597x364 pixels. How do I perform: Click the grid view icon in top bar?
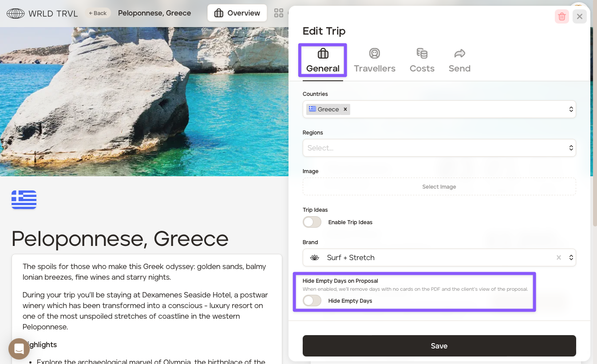tap(279, 13)
